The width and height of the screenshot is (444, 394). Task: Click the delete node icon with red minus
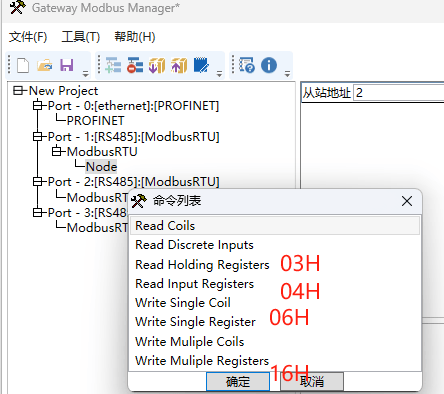(135, 65)
